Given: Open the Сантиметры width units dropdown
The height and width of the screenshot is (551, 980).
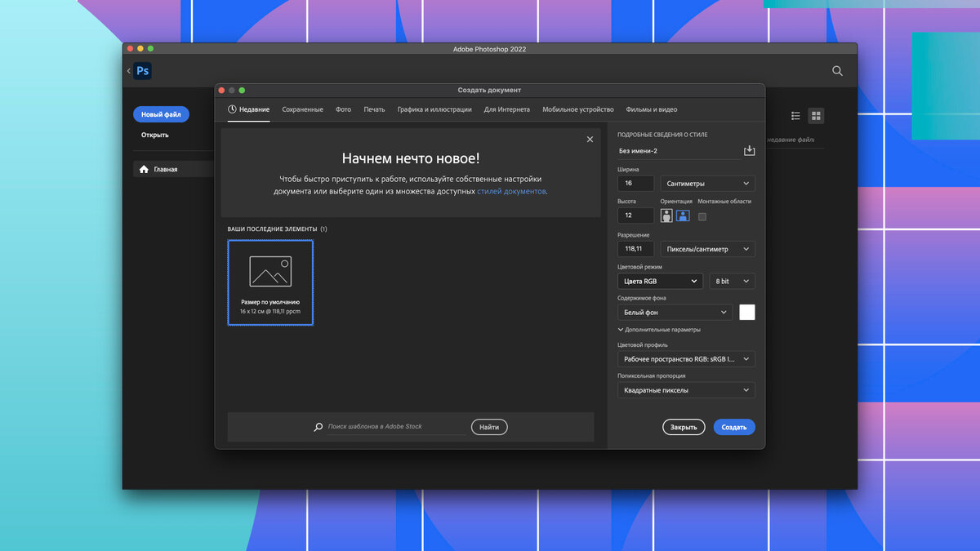Looking at the screenshot, I should 707,184.
